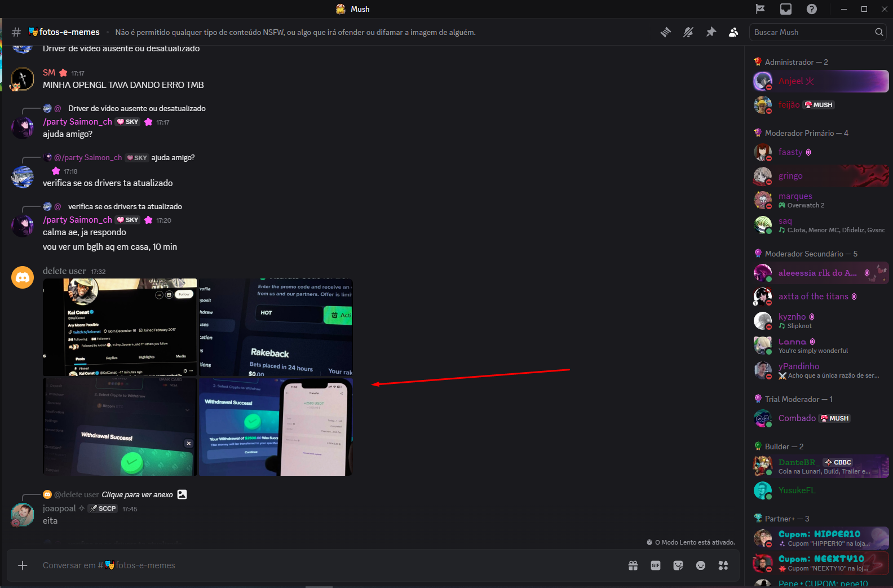Open the GIF picker
Image resolution: width=893 pixels, height=588 pixels.
pos(656,565)
